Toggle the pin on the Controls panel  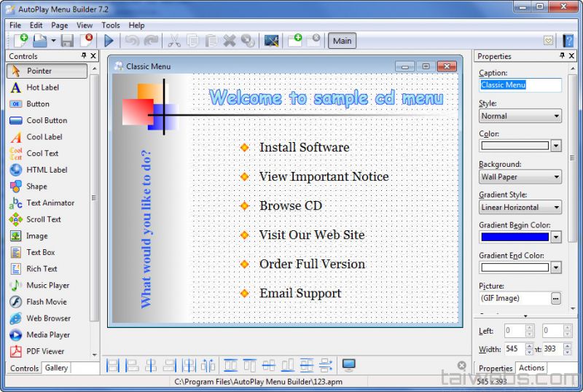pyautogui.click(x=85, y=56)
